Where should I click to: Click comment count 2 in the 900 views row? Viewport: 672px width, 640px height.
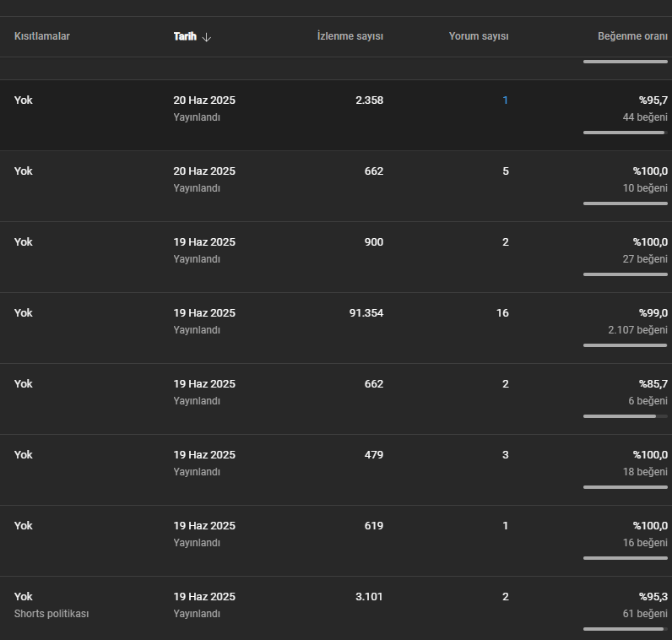[x=506, y=242]
